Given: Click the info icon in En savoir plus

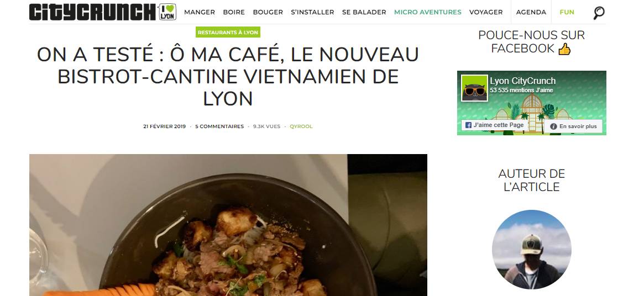Looking at the screenshot, I should [x=553, y=126].
